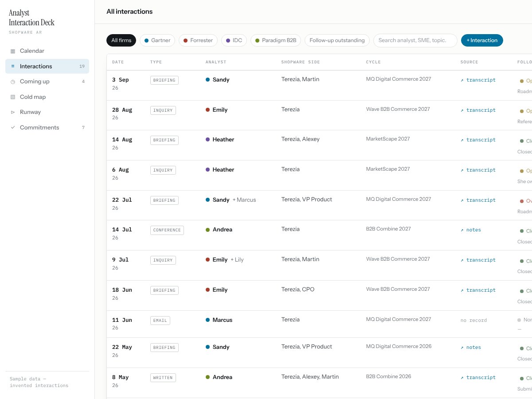Click 'B2B Combine 2027' cycle cell
The height and width of the screenshot is (399, 532).
pyautogui.click(x=388, y=229)
